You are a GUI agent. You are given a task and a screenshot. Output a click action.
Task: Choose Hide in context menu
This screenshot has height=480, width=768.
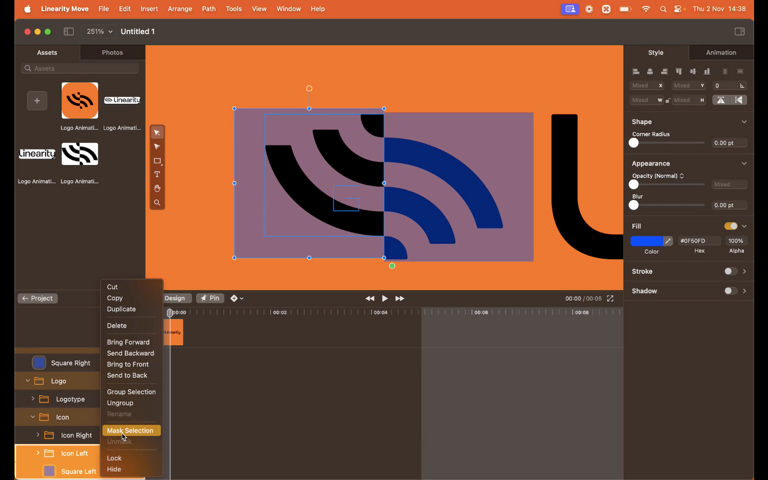point(114,469)
